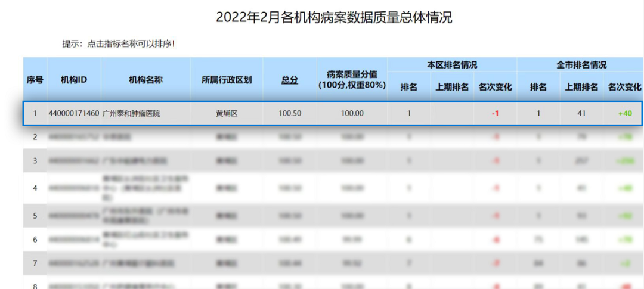Click row sequence number 6
Viewport: 644px width, 289px height.
click(x=35, y=240)
